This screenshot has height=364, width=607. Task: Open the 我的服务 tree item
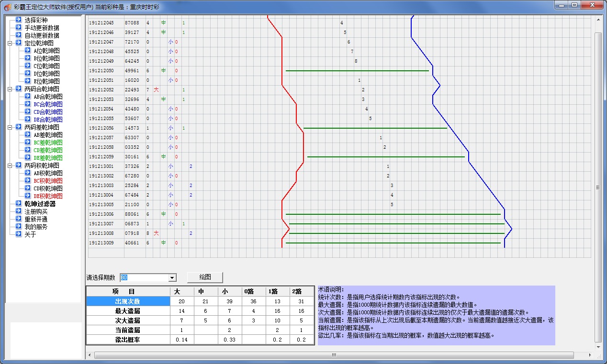pyautogui.click(x=36, y=227)
